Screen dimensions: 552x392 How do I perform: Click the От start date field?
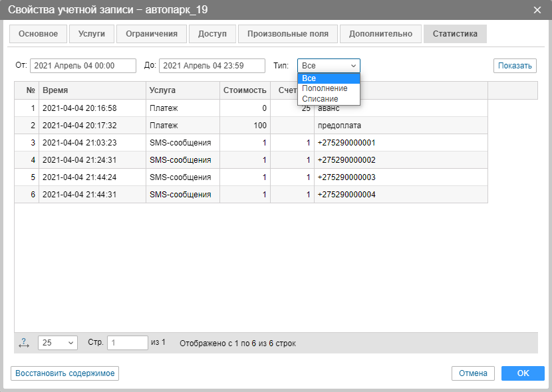point(82,66)
